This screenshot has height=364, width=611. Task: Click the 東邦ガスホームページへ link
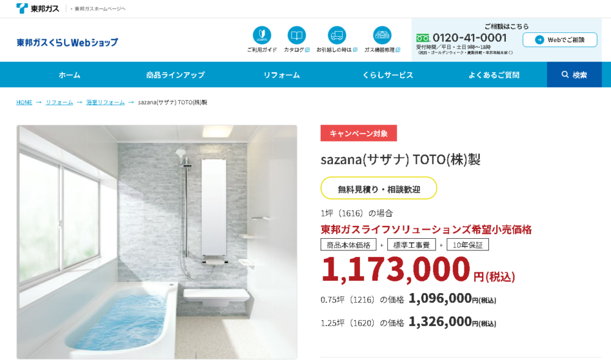100,9
